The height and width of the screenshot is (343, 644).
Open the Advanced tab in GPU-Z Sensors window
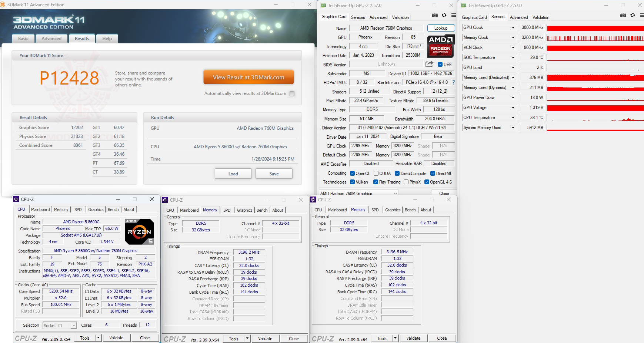click(x=519, y=17)
